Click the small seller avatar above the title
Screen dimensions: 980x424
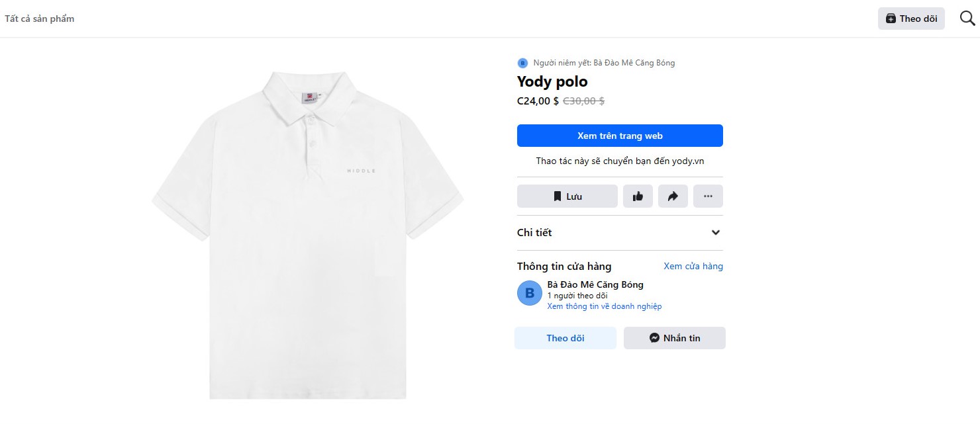click(x=522, y=64)
